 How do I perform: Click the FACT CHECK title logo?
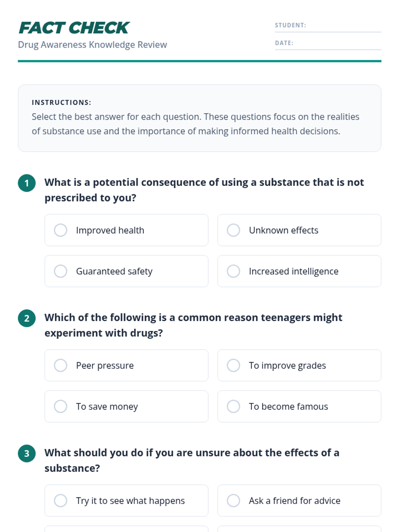tap(74, 28)
